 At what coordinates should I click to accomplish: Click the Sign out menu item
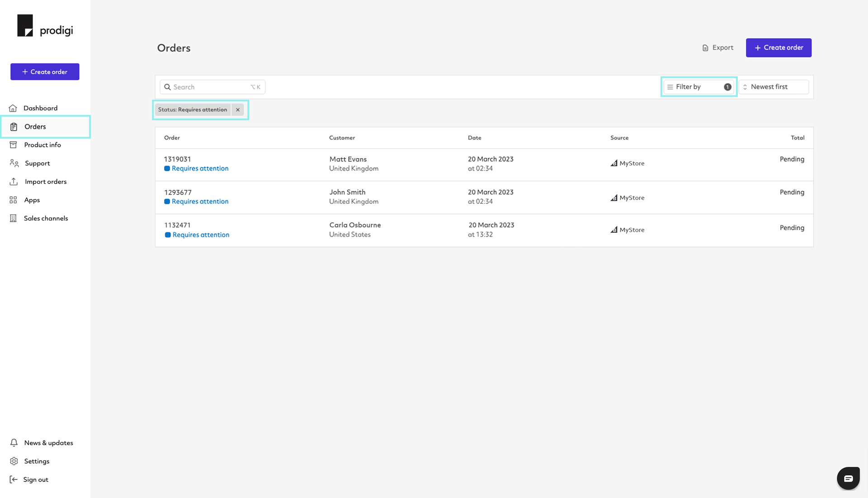36,479
